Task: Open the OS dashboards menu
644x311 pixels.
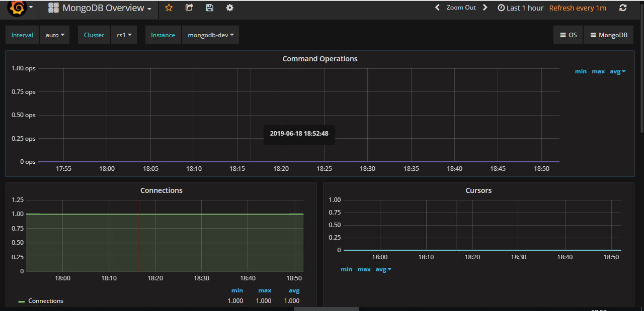Action: (x=569, y=35)
